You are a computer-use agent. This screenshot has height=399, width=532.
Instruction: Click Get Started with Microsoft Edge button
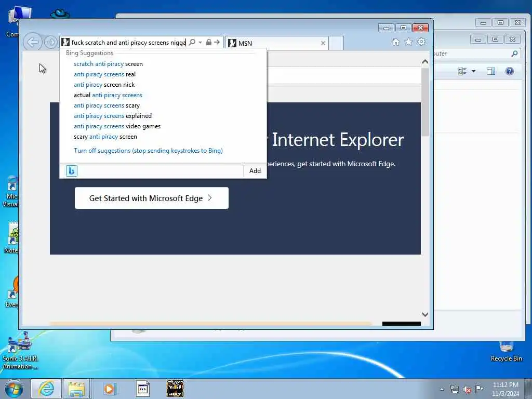[151, 198]
